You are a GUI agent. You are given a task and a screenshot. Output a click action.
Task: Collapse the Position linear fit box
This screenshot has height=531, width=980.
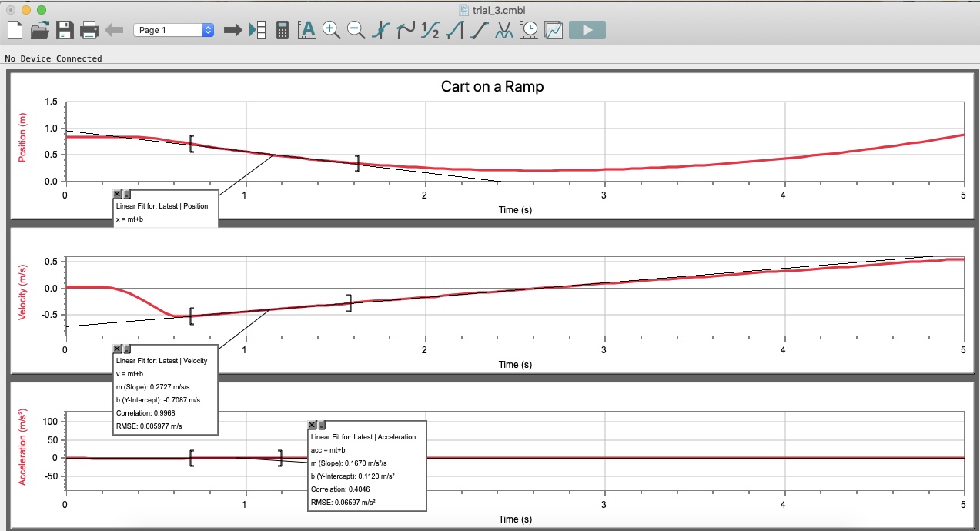127,195
